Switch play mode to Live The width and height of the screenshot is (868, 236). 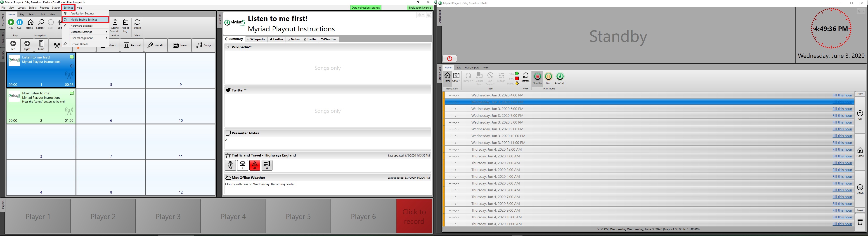[548, 77]
